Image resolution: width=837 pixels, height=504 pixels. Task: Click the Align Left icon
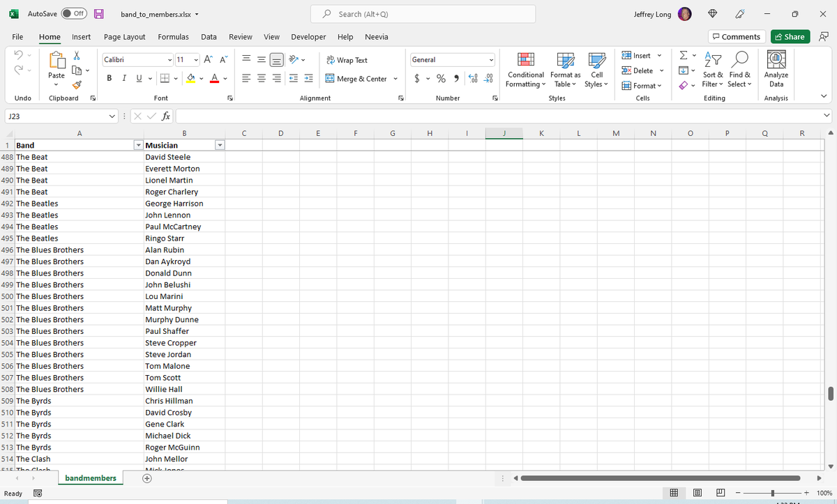[x=247, y=78]
